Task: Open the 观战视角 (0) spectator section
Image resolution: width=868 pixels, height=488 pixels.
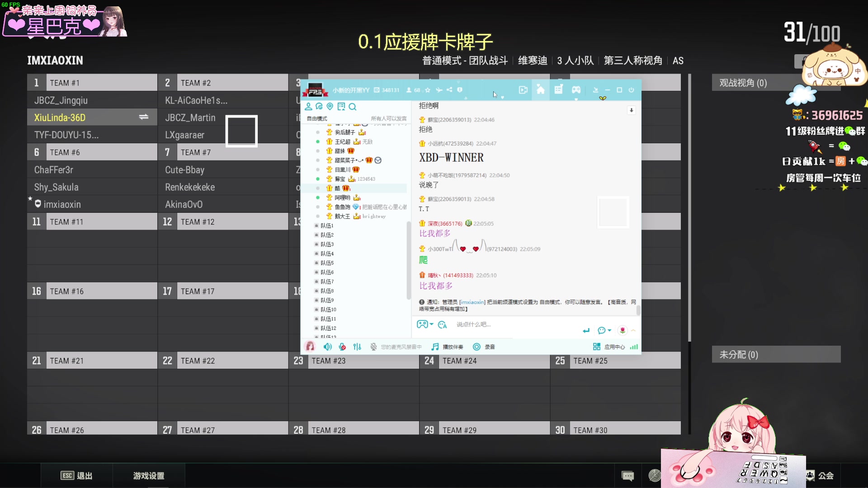Action: (776, 83)
